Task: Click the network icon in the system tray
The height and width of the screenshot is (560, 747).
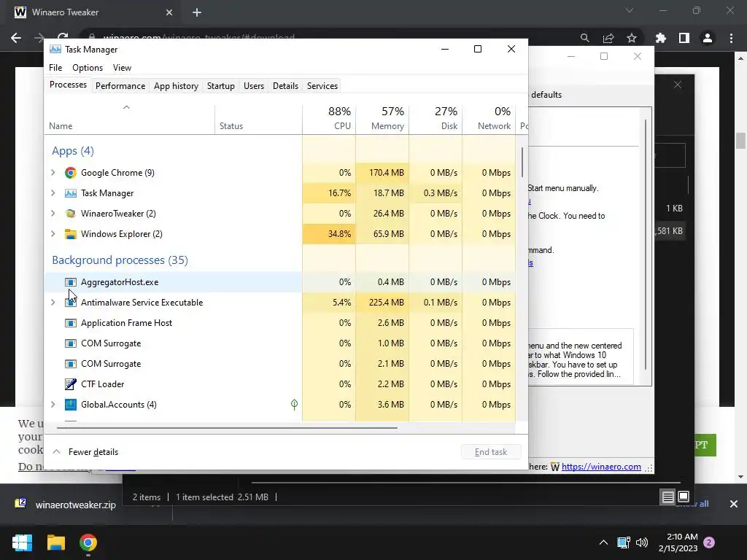Action: point(624,542)
